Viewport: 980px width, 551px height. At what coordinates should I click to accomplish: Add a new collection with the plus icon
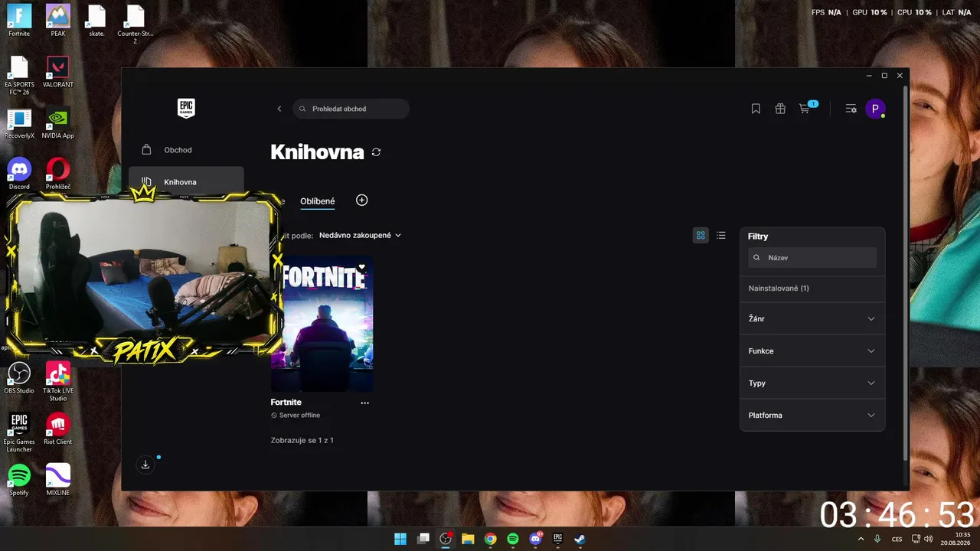(362, 200)
